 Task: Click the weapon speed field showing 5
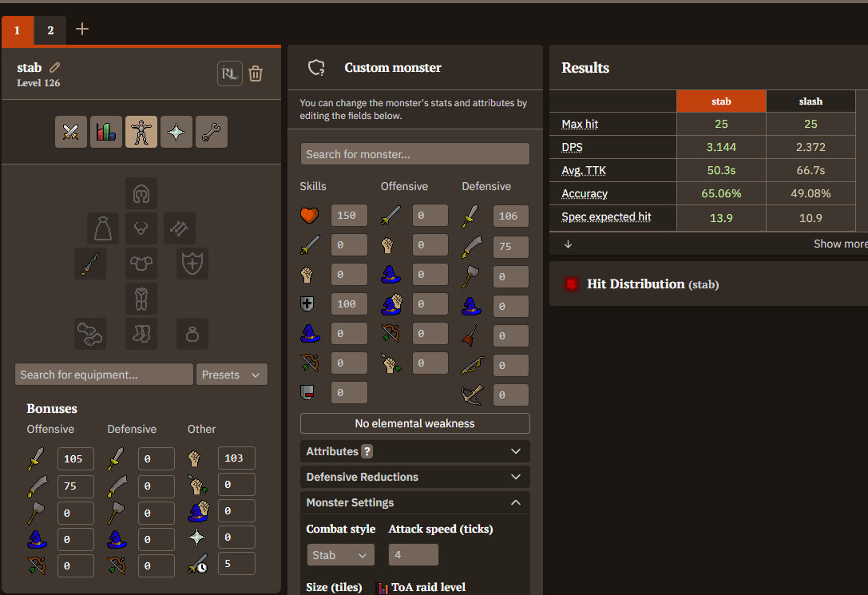point(236,563)
